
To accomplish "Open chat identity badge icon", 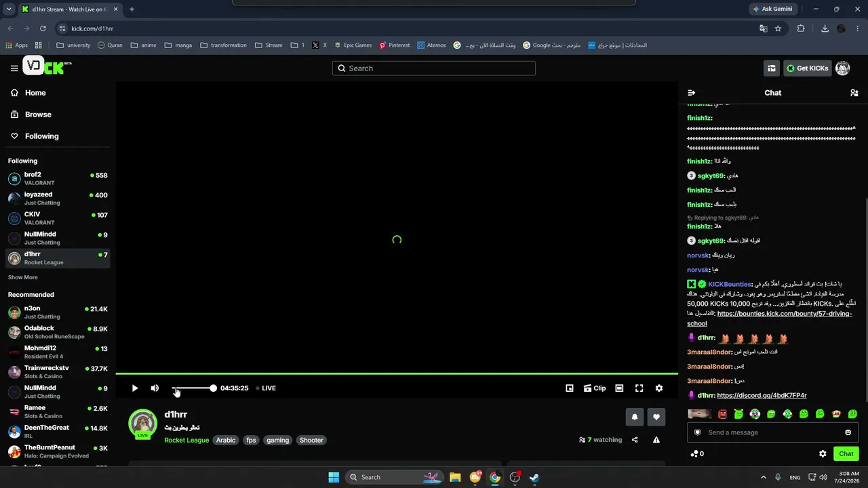I will (697, 432).
